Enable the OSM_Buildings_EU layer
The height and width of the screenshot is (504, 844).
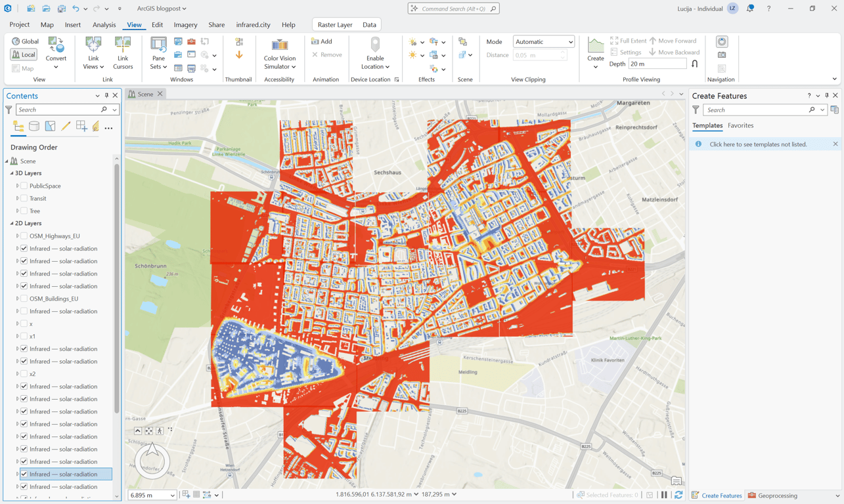click(24, 299)
